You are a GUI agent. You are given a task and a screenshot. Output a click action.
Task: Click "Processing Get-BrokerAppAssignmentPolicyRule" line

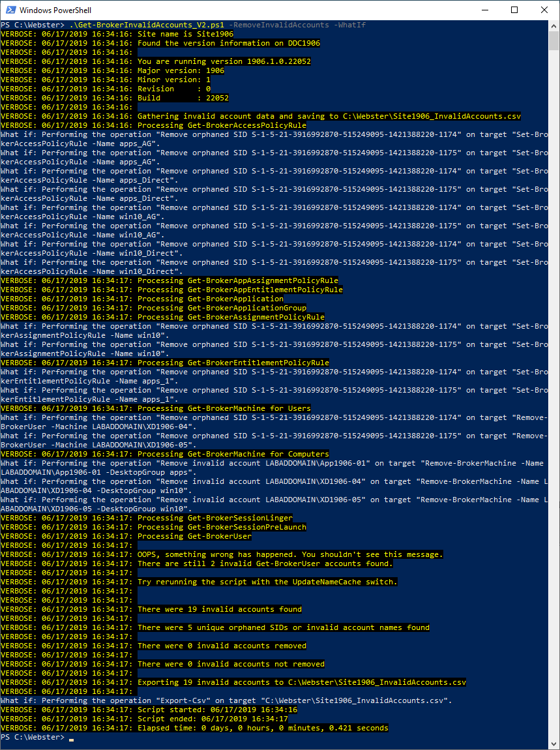(x=238, y=280)
